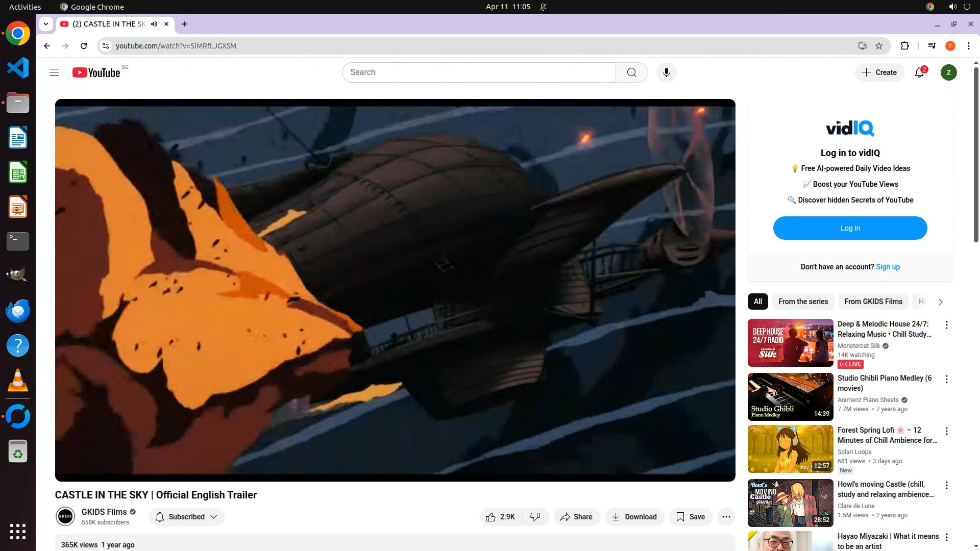Open the notifications bell with badge
This screenshot has height=551, width=980.
coord(919,72)
